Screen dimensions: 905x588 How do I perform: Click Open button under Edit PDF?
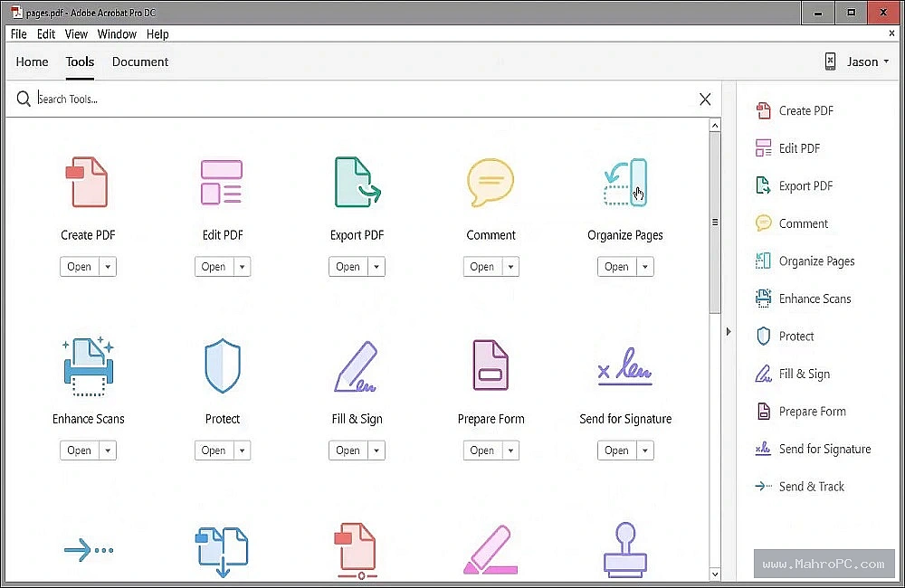click(x=214, y=267)
